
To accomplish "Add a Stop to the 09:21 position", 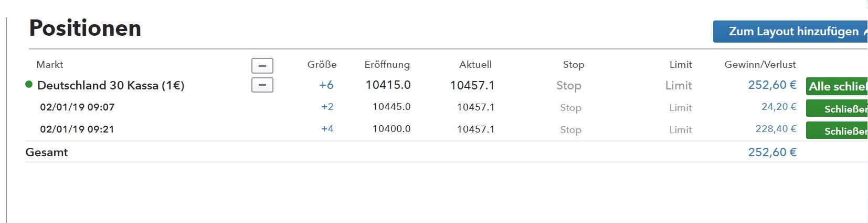I will click(570, 130).
